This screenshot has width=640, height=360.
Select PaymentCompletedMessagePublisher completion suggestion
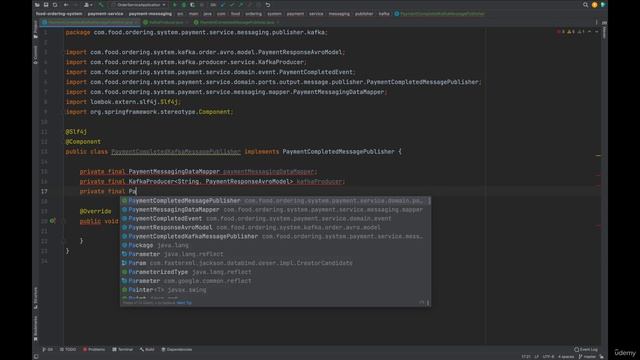tap(275, 201)
